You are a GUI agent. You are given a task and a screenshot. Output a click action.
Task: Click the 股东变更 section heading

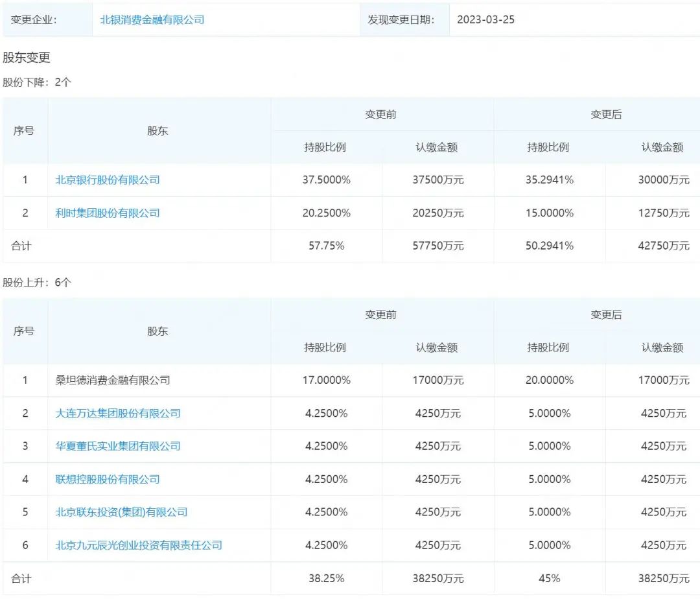pyautogui.click(x=27, y=58)
